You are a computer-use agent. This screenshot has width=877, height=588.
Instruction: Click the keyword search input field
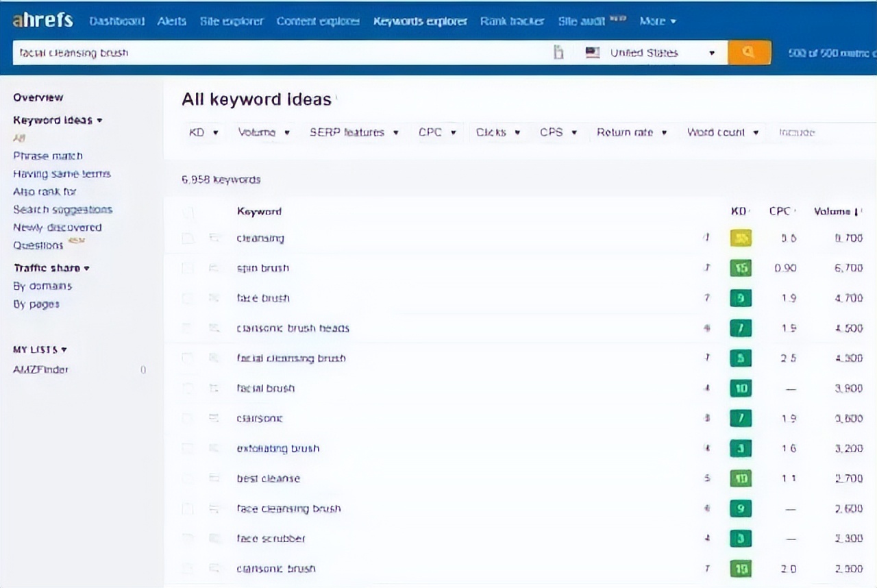pyautogui.click(x=274, y=53)
